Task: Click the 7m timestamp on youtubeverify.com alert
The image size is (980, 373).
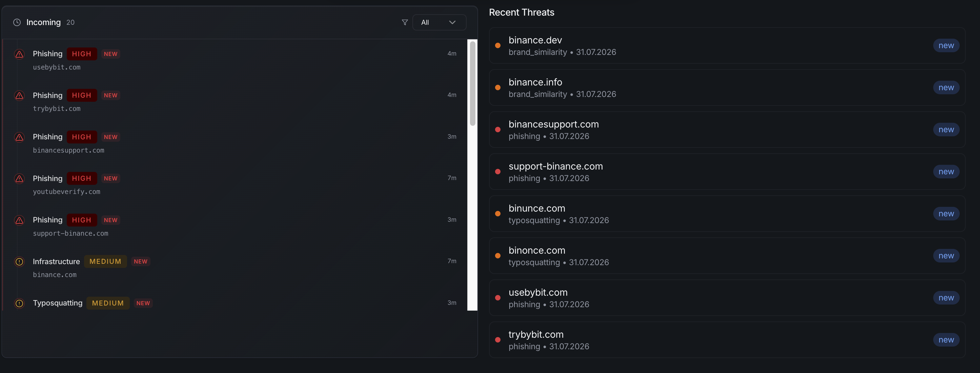Action: tap(452, 178)
